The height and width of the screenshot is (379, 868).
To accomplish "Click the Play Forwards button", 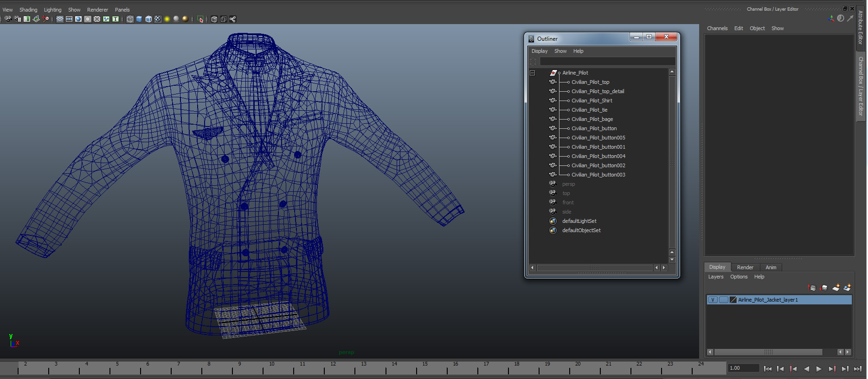I will pos(819,369).
